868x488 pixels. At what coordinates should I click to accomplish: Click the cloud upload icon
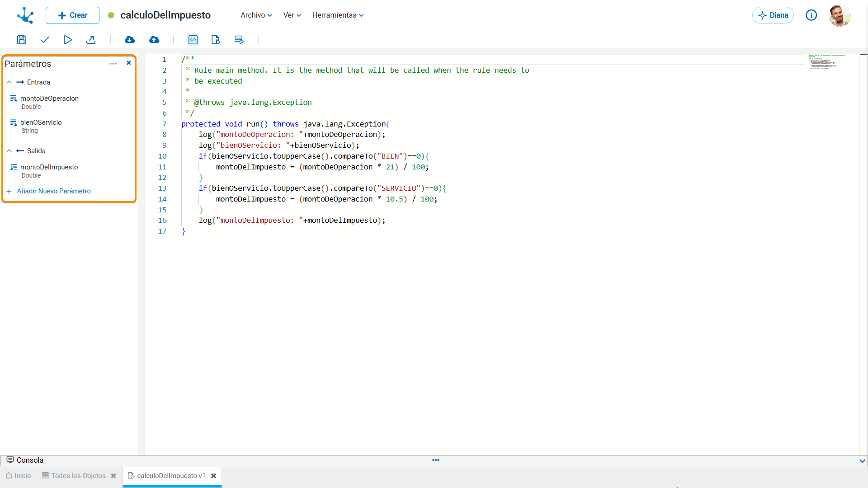(x=154, y=40)
